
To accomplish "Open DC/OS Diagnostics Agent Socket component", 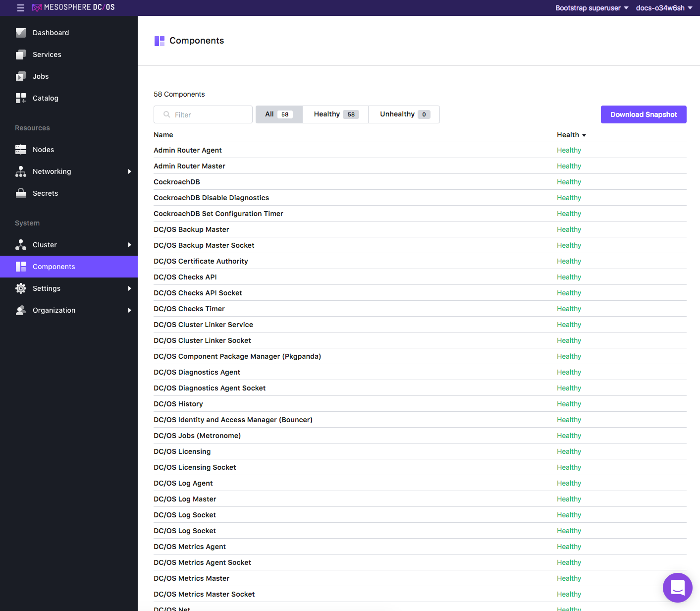I will click(x=210, y=388).
